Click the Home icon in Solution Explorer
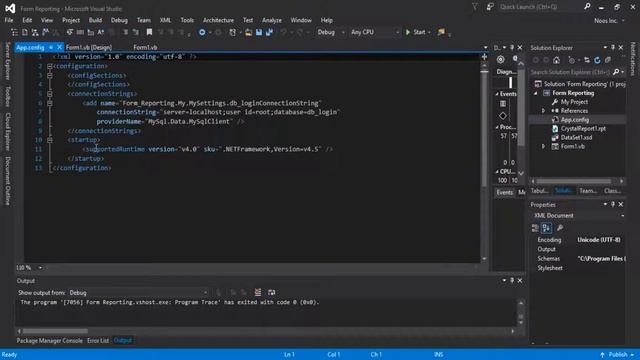Image resolution: width=640 pixels, height=360 pixels. pyautogui.click(x=556, y=60)
